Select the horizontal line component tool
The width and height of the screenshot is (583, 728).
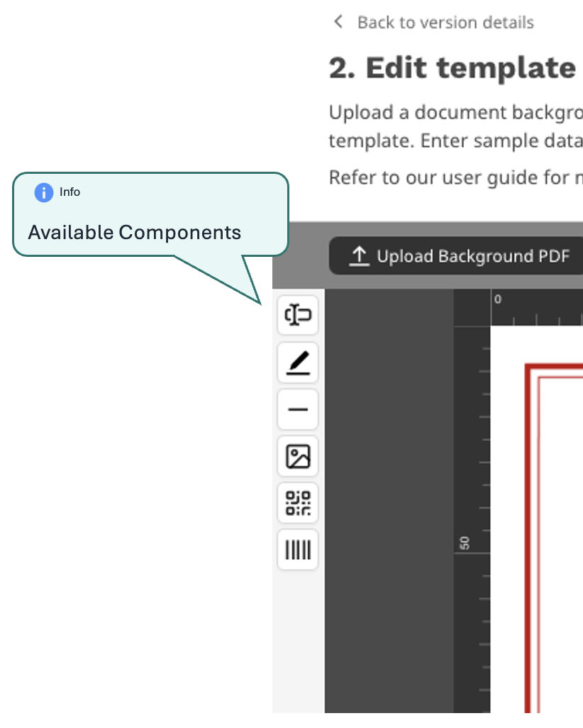pos(298,409)
